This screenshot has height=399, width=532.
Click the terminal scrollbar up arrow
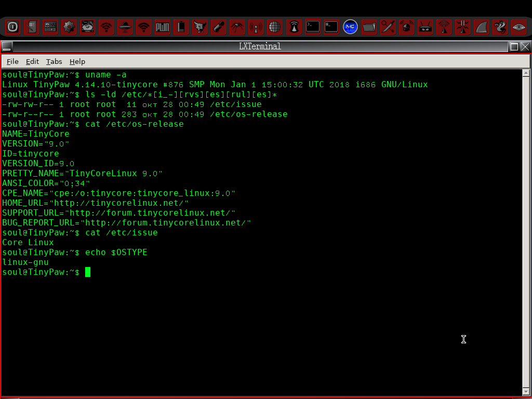click(x=526, y=73)
